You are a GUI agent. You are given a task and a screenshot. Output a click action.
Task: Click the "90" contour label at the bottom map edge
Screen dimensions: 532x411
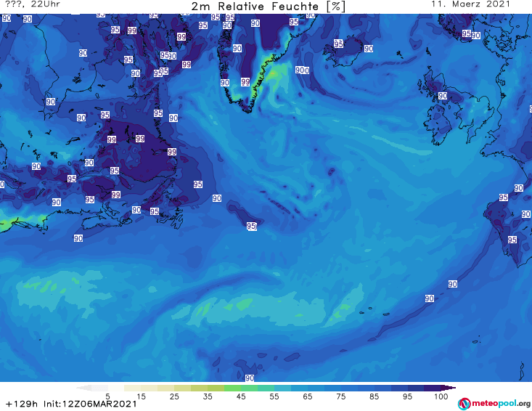click(250, 378)
